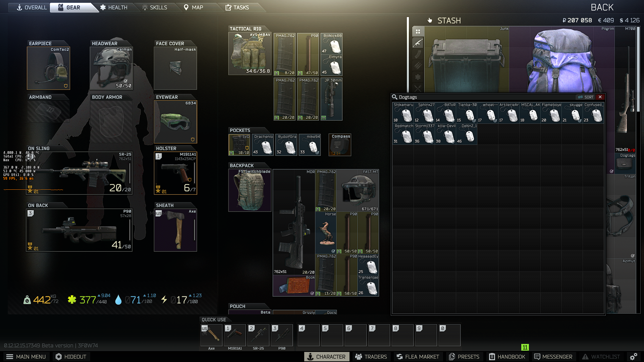The width and height of the screenshot is (644, 362).
Task: Select the ammo filter icon in stash
Action: (418, 66)
